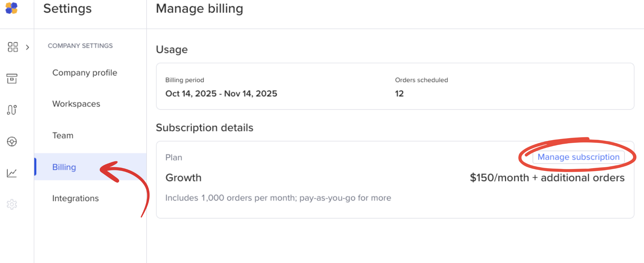Go to Team settings
This screenshot has width=644, height=263.
tap(63, 136)
